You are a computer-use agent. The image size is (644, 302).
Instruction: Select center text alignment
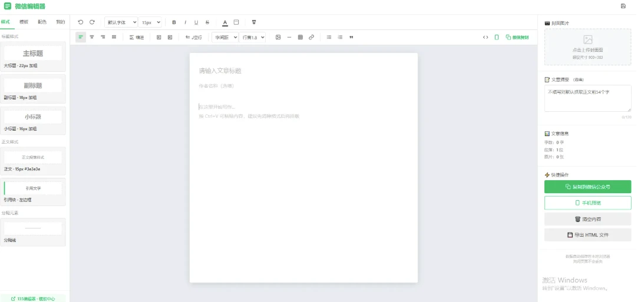tap(92, 37)
